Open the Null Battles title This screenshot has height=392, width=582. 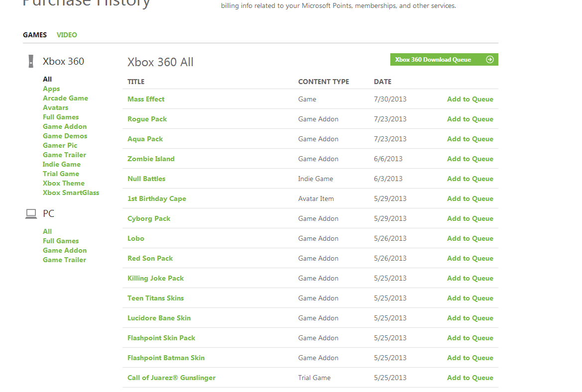pos(146,179)
